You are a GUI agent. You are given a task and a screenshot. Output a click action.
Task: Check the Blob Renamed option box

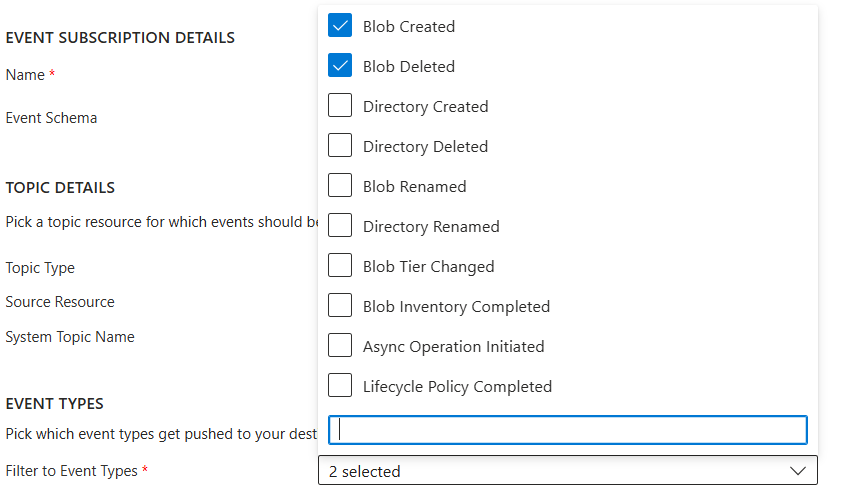click(x=340, y=186)
